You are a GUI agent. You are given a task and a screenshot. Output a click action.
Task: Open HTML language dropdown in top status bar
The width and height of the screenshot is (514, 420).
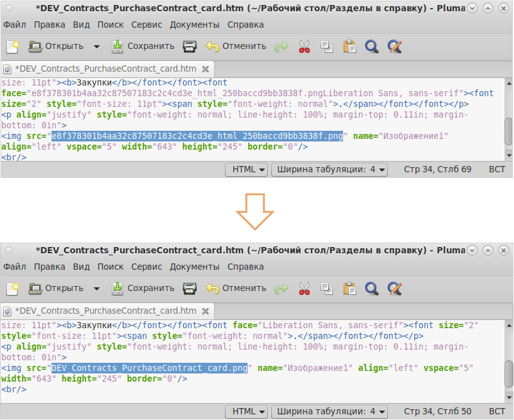pos(249,169)
